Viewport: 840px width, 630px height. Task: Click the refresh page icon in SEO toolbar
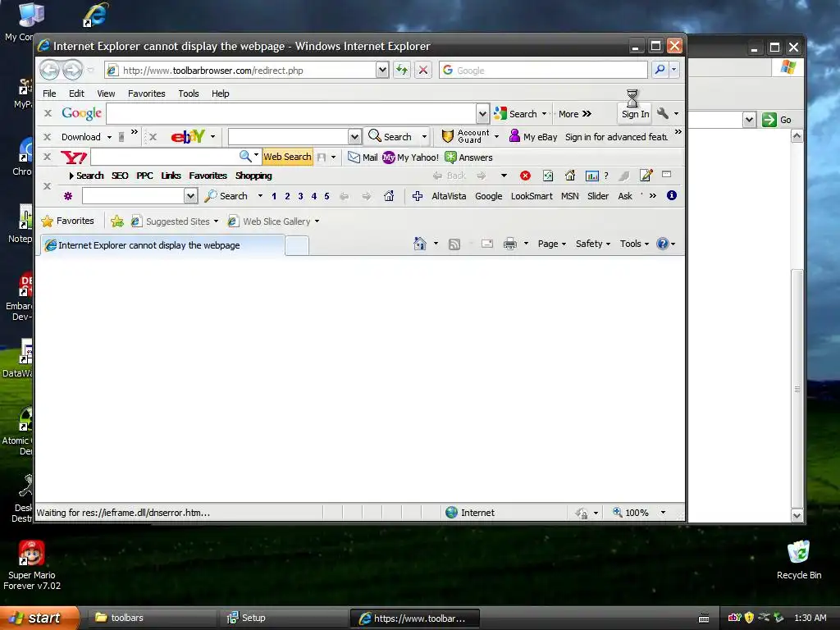point(547,176)
